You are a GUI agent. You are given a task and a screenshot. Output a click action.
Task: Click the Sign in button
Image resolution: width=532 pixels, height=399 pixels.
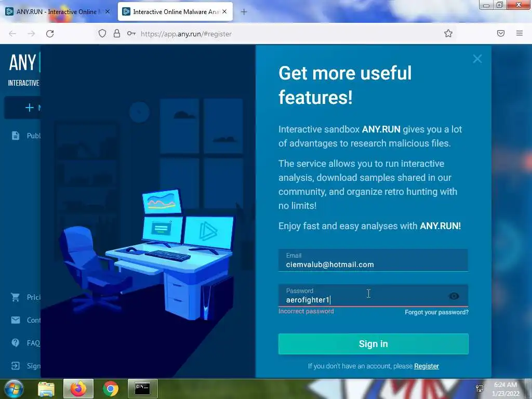pos(373,344)
